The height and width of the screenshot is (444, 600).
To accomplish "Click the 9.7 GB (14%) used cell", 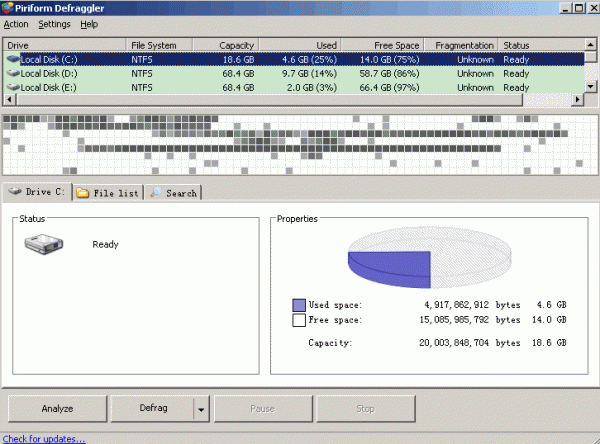I will click(309, 73).
